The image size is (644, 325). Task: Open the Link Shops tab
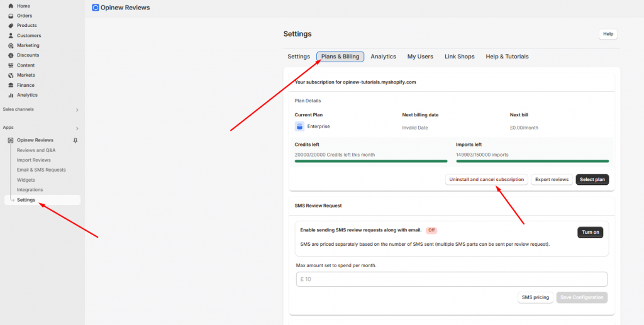[x=459, y=57]
